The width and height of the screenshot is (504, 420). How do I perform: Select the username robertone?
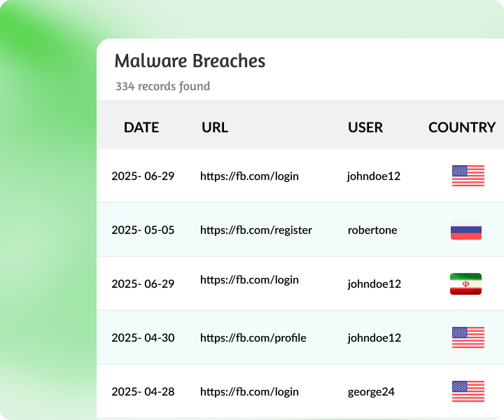pos(372,230)
